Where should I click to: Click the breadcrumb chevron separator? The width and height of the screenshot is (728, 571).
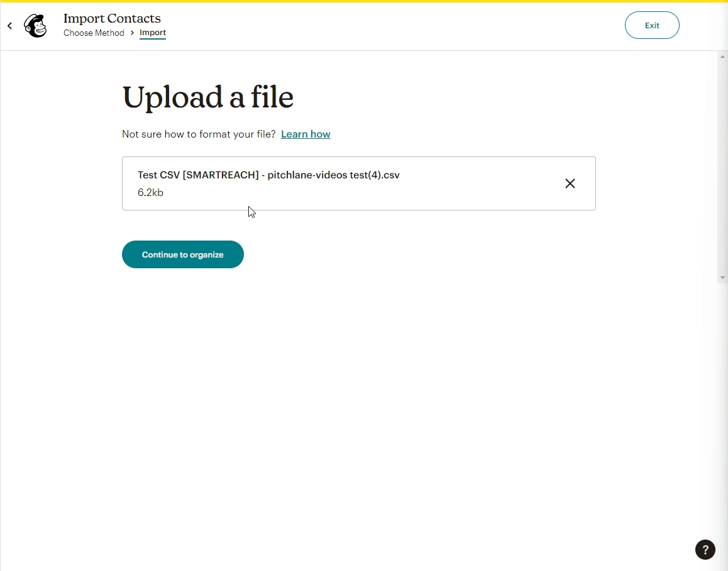132,33
